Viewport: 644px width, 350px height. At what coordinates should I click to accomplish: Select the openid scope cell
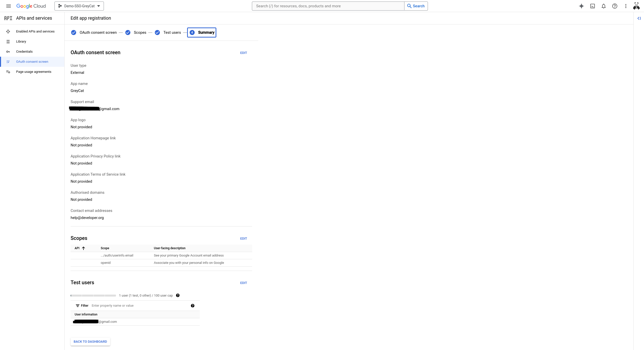106,263
